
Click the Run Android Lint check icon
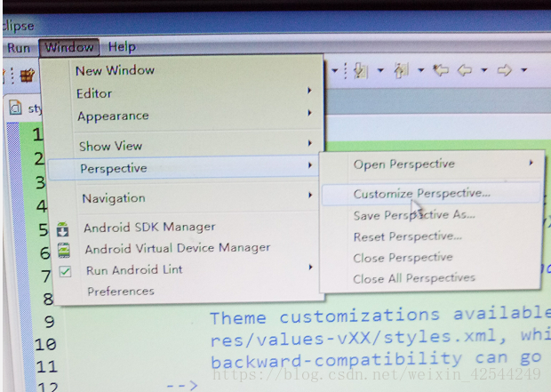tap(66, 271)
